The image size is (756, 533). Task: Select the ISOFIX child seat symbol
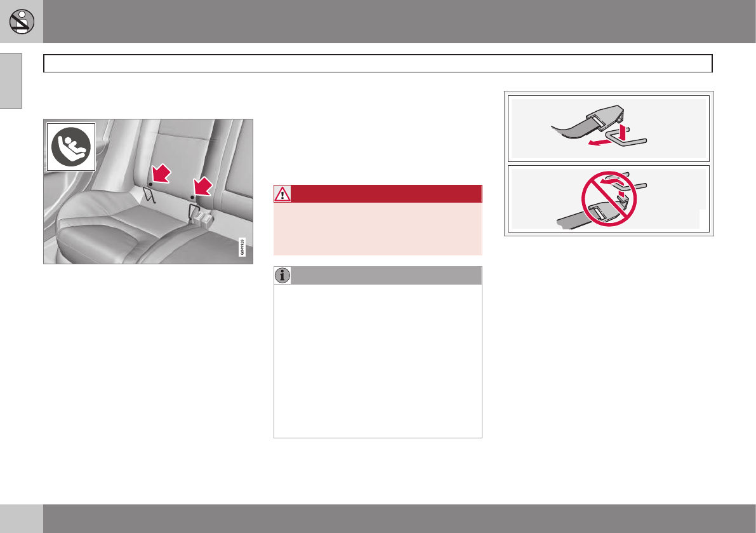[71, 147]
